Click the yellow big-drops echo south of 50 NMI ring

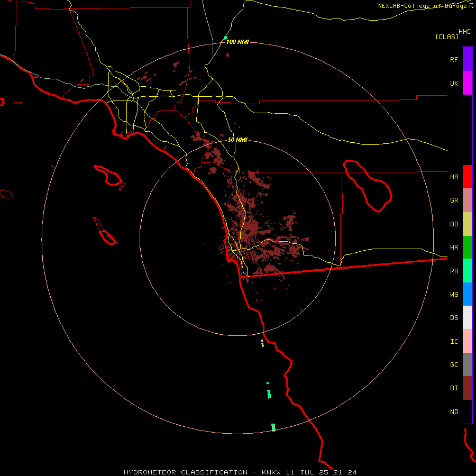pos(262,343)
